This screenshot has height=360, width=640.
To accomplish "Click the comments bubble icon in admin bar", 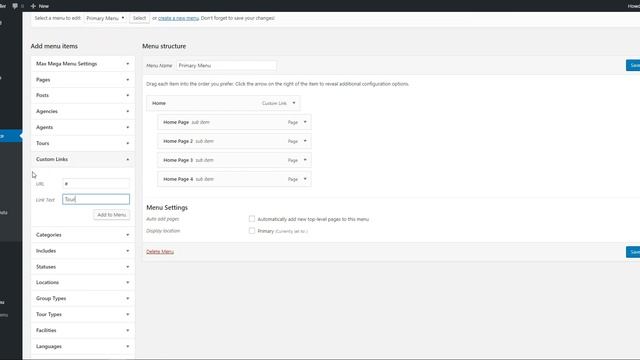I will tap(15, 6).
